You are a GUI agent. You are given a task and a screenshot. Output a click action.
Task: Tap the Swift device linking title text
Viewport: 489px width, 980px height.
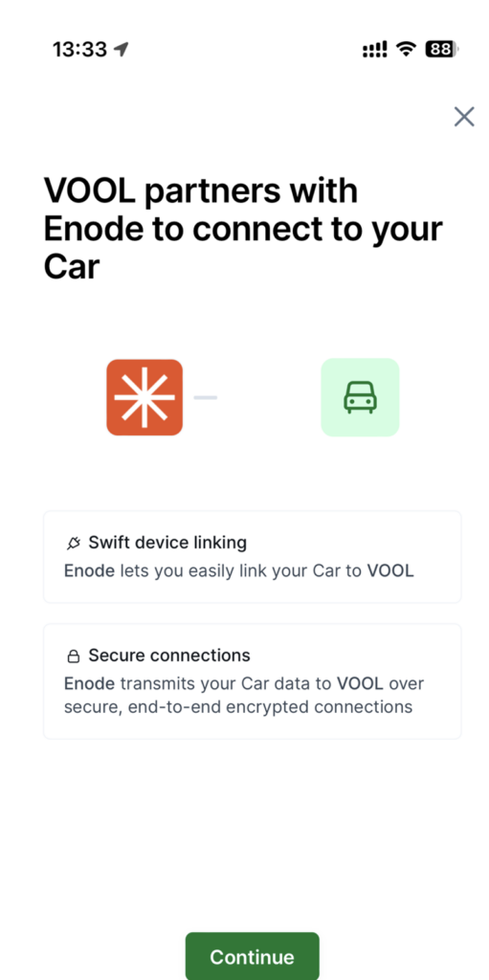tap(167, 543)
